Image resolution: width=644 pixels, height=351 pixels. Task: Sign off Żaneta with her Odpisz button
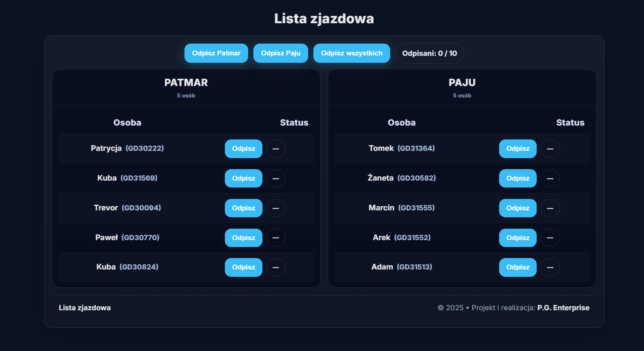coord(517,178)
